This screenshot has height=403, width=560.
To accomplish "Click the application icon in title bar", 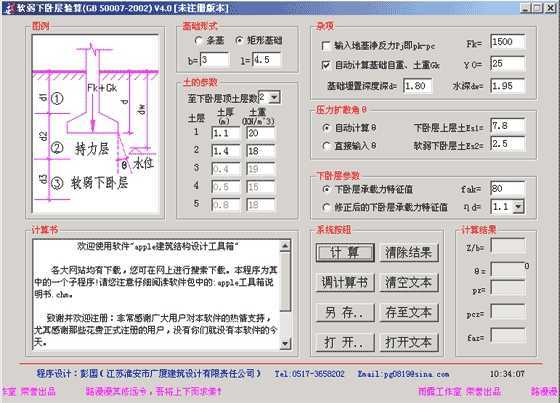I will 10,8.
